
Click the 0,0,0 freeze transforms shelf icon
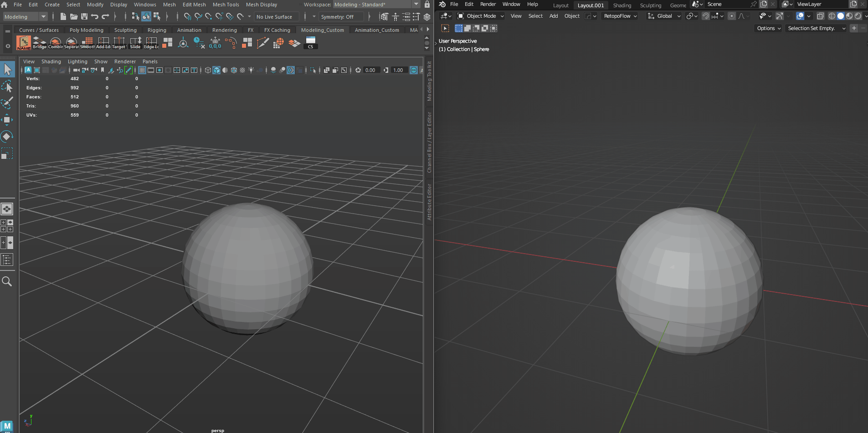click(x=215, y=43)
